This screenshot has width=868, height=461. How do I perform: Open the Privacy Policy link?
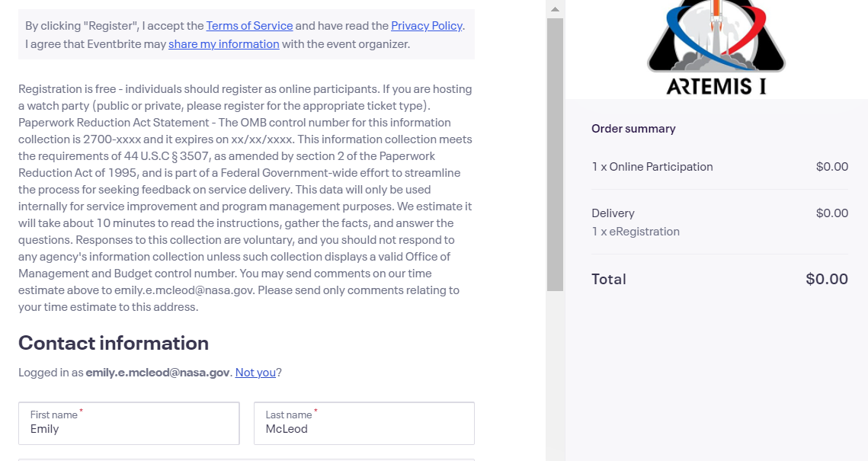(426, 26)
